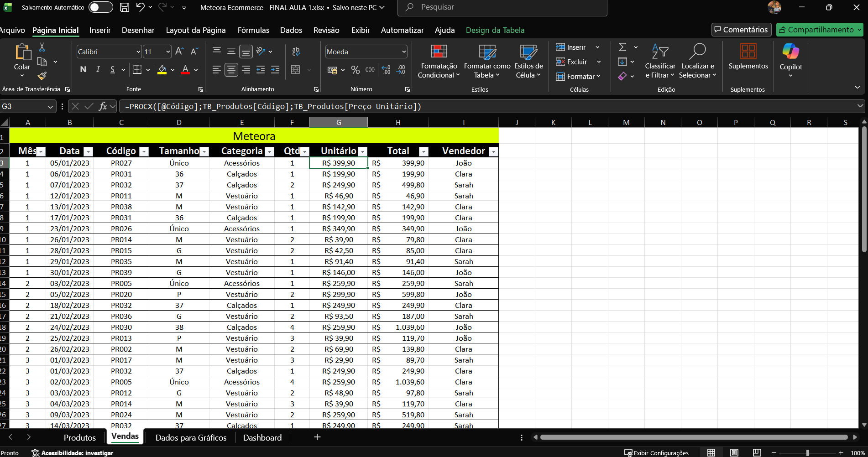Open the Calibri font name dropdown
This screenshot has width=868, height=457.
click(138, 52)
